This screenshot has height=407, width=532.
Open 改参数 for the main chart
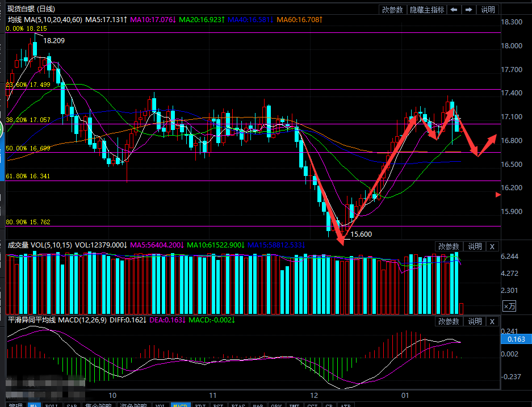(392, 10)
